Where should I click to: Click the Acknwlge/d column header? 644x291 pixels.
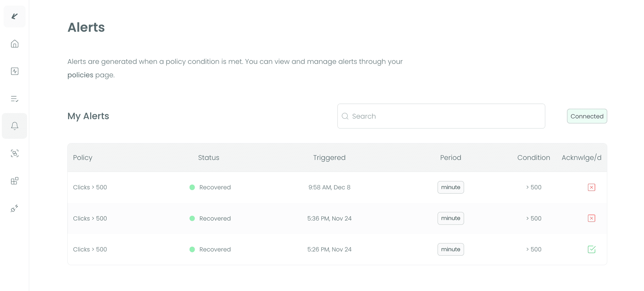(x=581, y=158)
